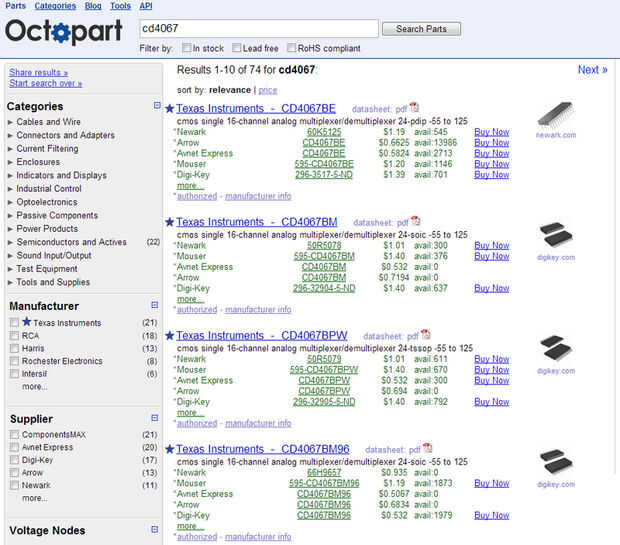The width and height of the screenshot is (620, 545).
Task: Show more suppliers in Supplier panel
Action: [x=35, y=498]
